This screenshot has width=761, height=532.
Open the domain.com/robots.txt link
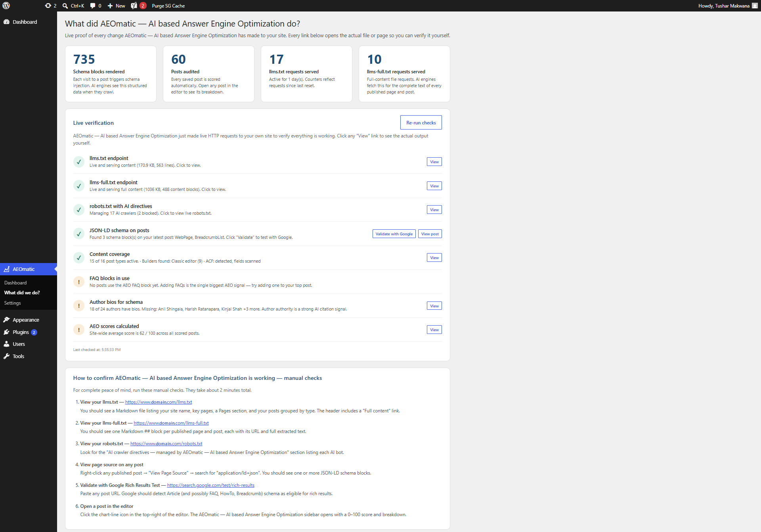(166, 444)
